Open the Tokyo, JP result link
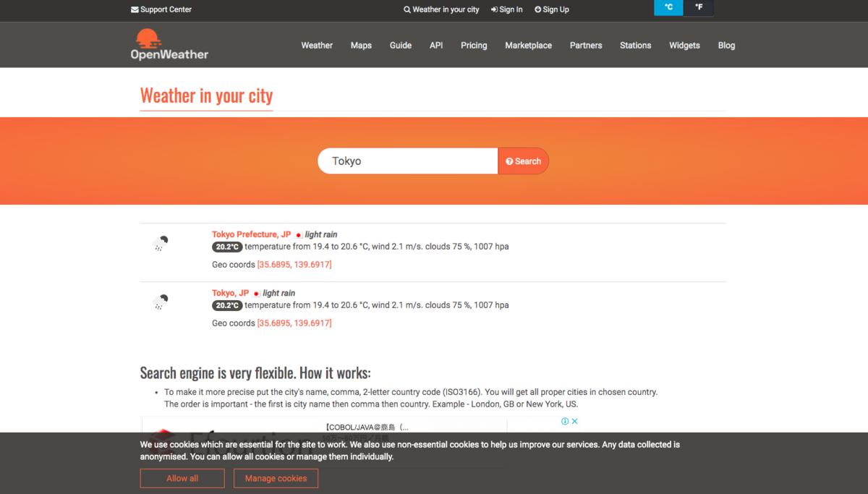Screen dimensions: 868x494 (x=230, y=293)
